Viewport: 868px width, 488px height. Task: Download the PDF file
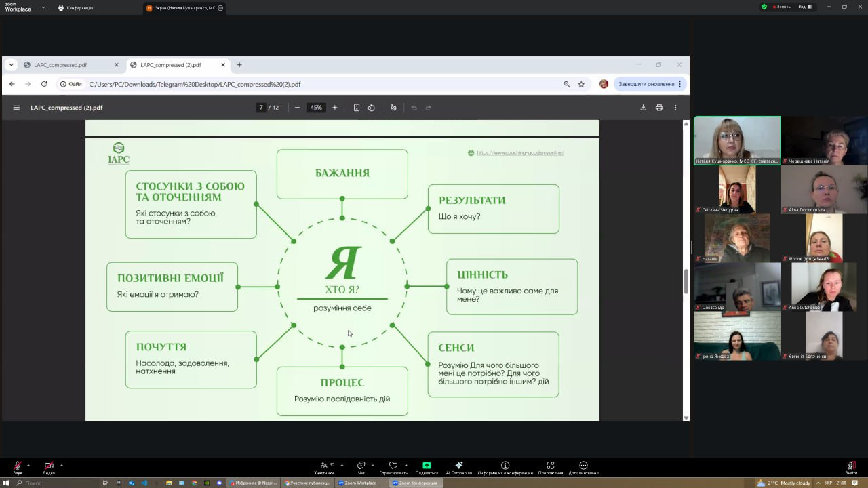(643, 108)
